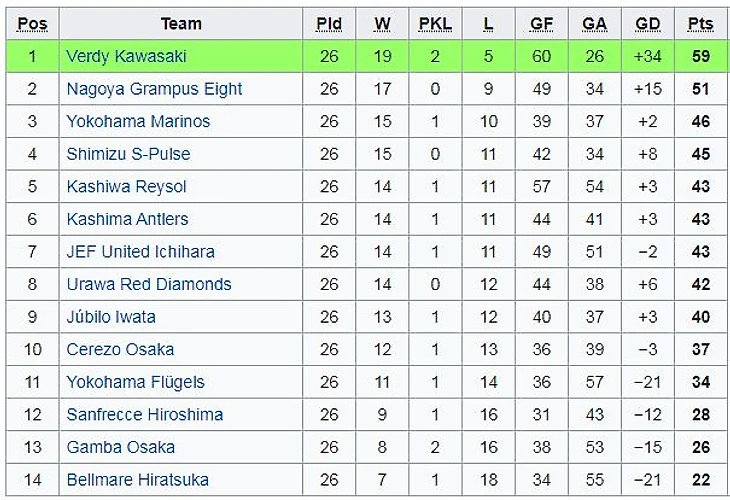Click the Pos column header
Image resolution: width=730 pixels, height=500 pixels.
click(x=32, y=23)
